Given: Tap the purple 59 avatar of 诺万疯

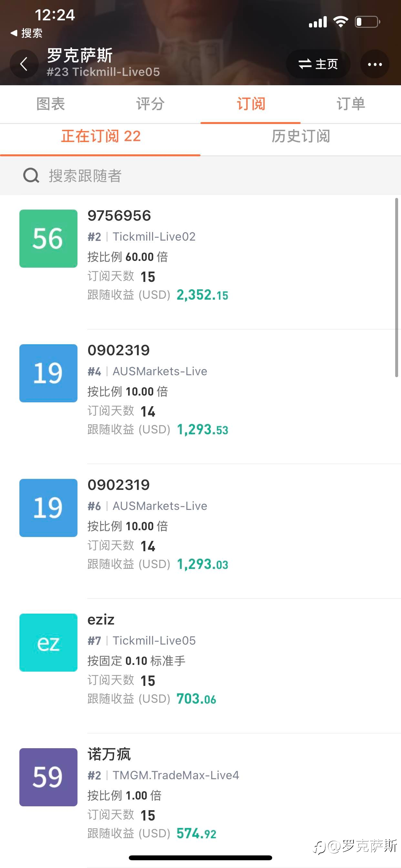Looking at the screenshot, I should [48, 777].
